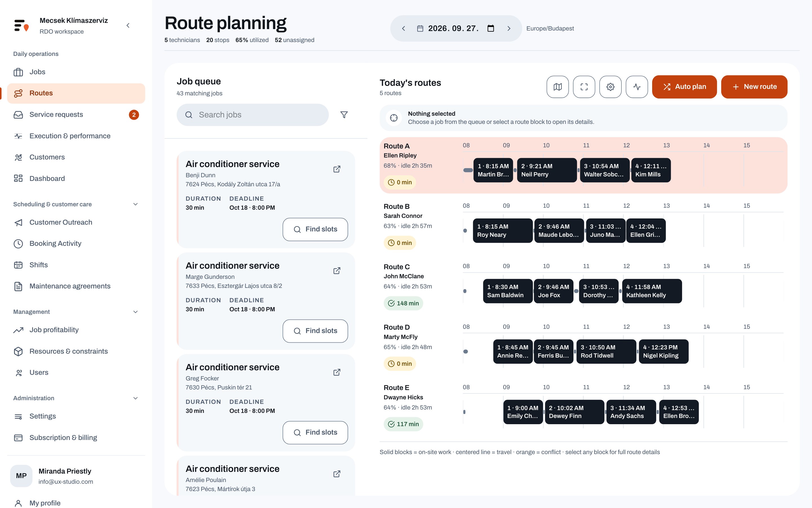This screenshot has width=812, height=508.
Task: Open Customer Outreach
Action: [x=76, y=222]
